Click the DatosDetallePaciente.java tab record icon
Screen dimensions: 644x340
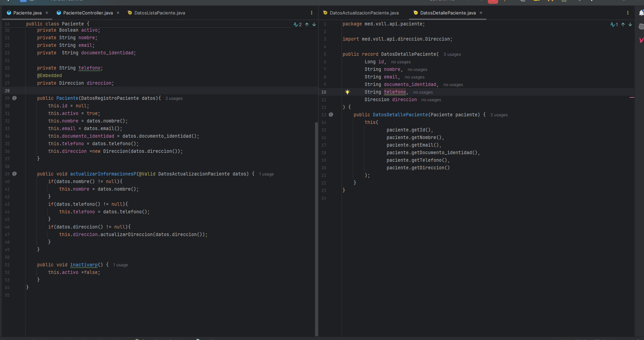(416, 13)
